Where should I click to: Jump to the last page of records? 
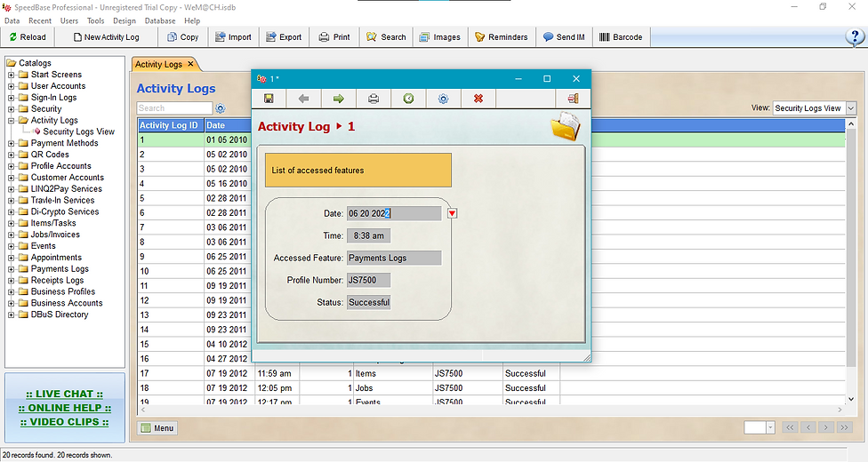point(844,427)
